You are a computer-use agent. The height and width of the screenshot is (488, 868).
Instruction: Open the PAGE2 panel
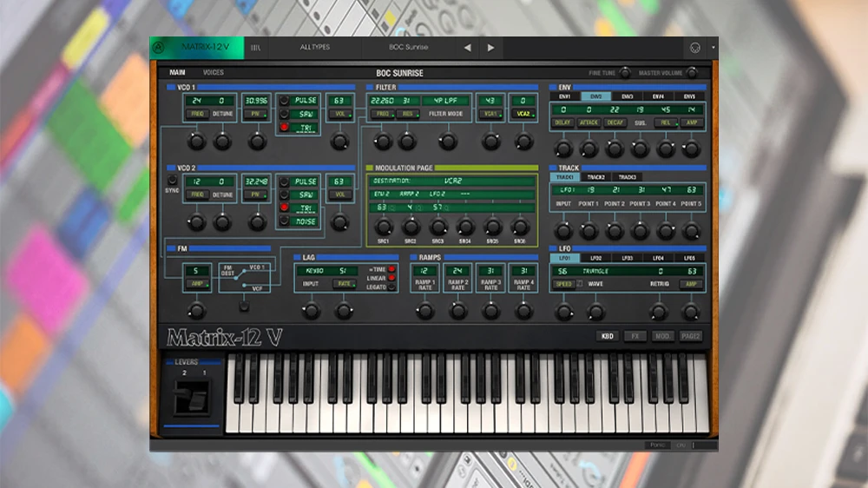point(690,336)
